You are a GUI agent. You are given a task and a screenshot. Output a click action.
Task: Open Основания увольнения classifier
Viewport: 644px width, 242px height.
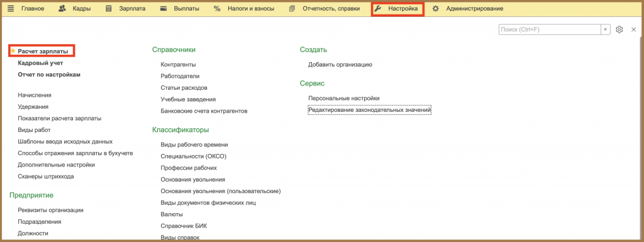pyautogui.click(x=192, y=180)
